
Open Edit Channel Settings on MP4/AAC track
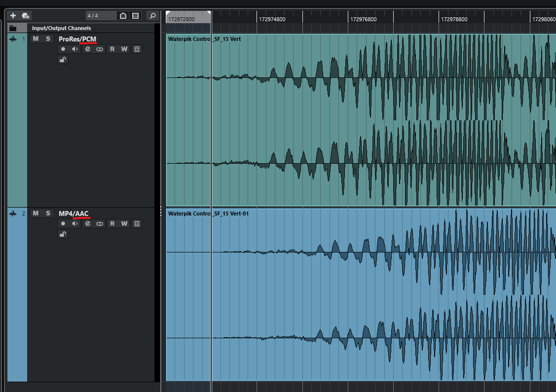point(88,224)
